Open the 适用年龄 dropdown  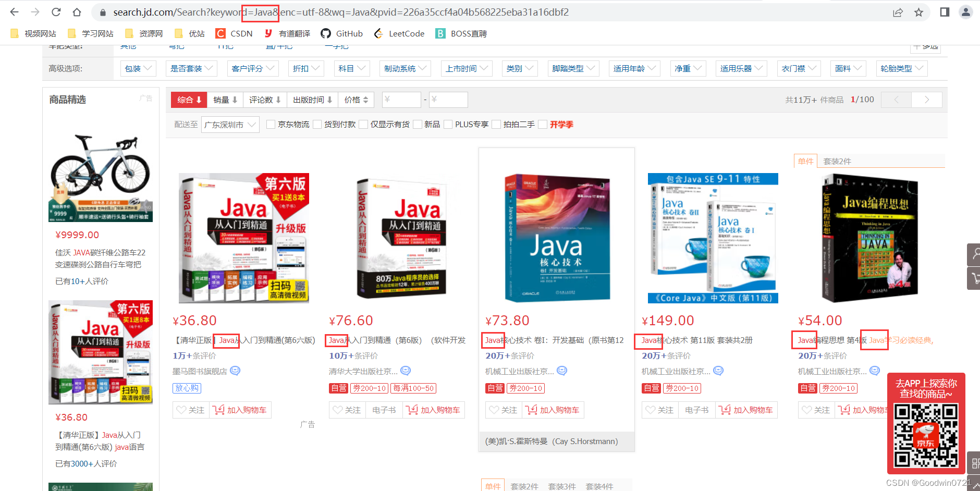click(x=634, y=68)
